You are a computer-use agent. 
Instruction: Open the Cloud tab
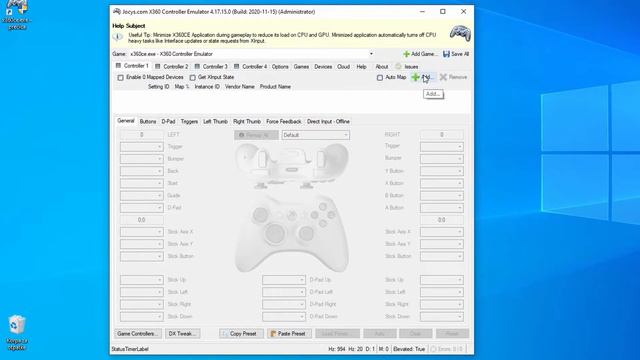point(344,67)
